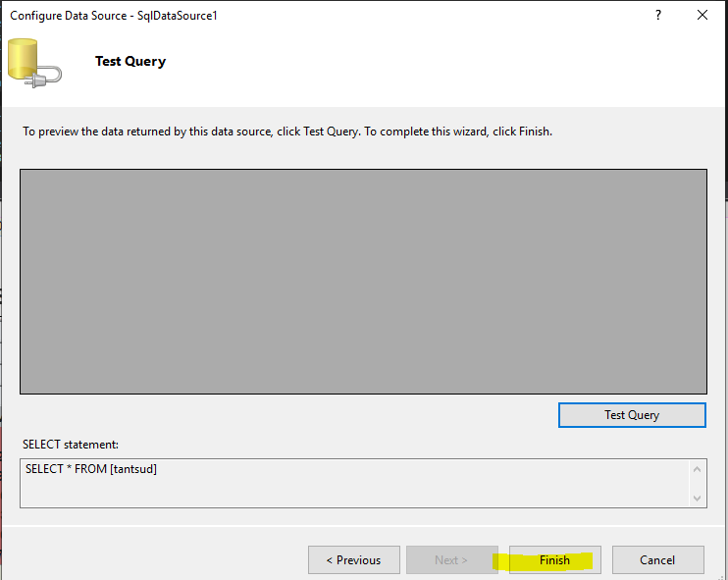Click blank space left of the Previous button
The image size is (728, 580).
point(157,560)
